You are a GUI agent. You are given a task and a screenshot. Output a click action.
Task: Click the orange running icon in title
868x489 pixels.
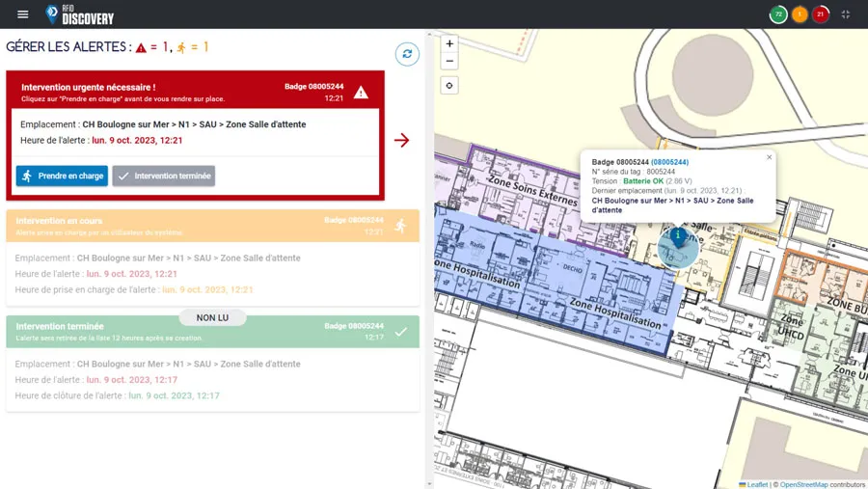(x=181, y=48)
